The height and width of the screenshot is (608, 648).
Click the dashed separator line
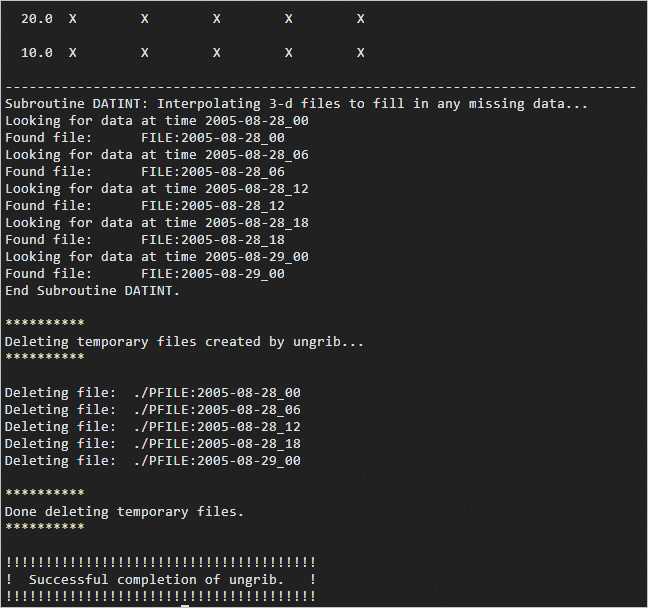(320, 87)
